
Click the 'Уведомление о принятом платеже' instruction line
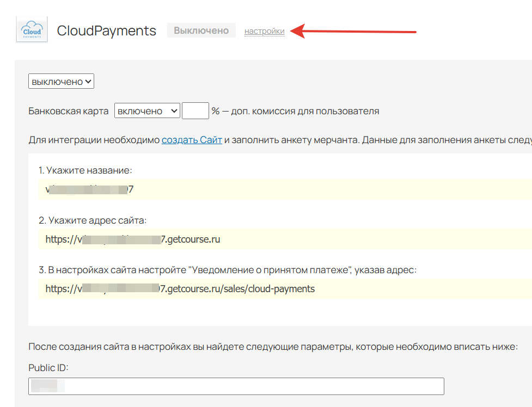click(x=227, y=270)
